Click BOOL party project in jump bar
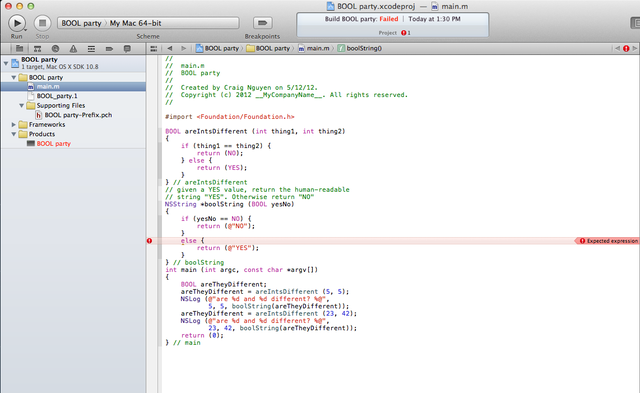Image resolution: width=640 pixels, height=393 pixels. [x=218, y=48]
